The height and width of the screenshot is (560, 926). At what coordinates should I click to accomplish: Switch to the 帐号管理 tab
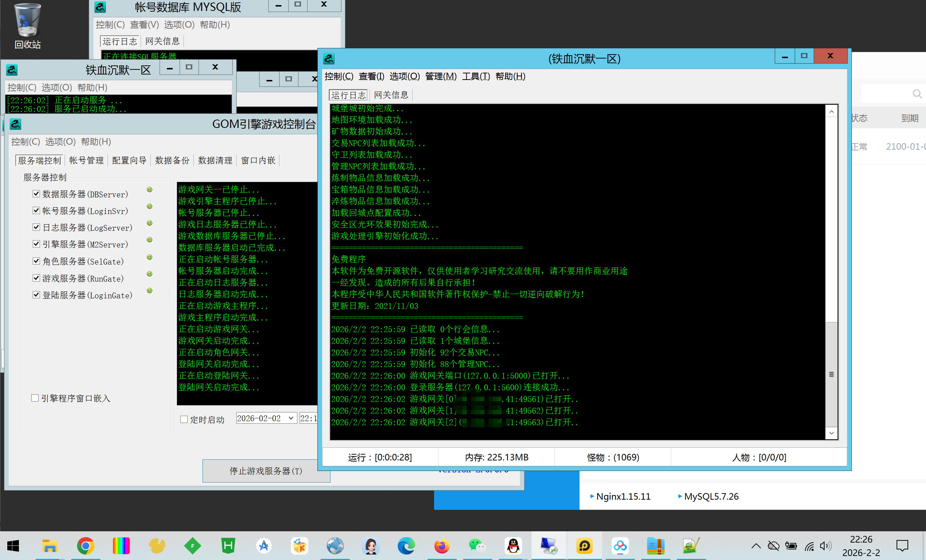pyautogui.click(x=87, y=160)
